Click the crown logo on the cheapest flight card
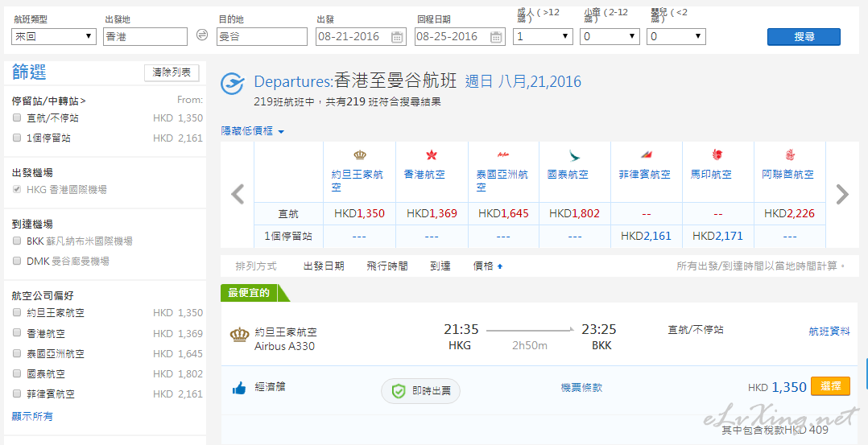This screenshot has height=445, width=868. coord(239,334)
